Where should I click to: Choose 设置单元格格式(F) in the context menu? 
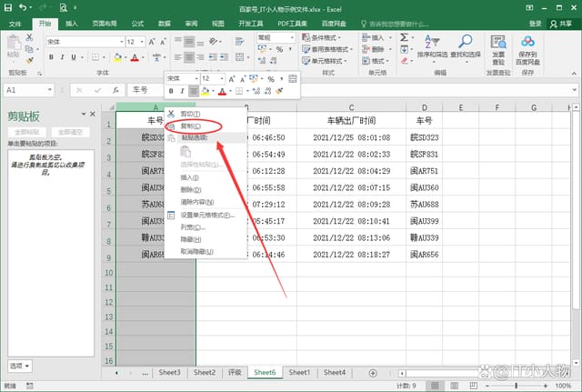click(206, 215)
